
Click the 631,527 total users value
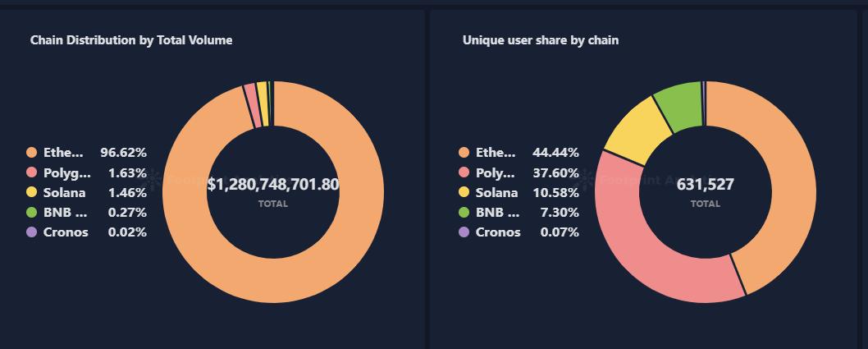[x=706, y=185]
